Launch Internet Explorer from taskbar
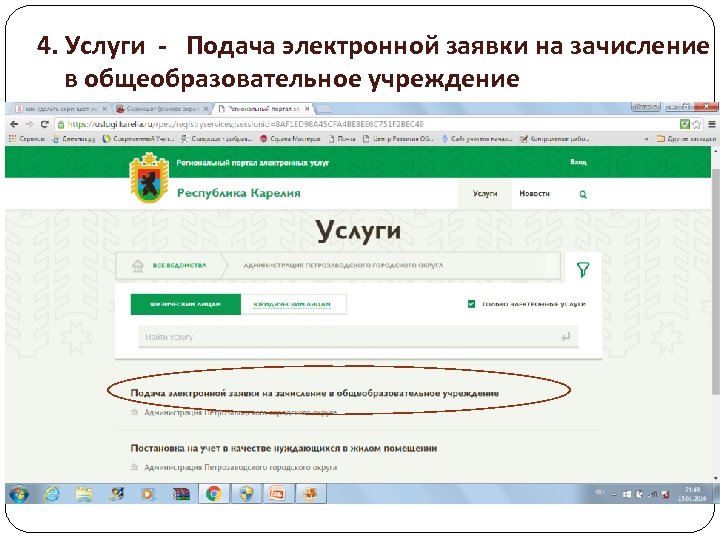The image size is (720, 540). coord(52,494)
